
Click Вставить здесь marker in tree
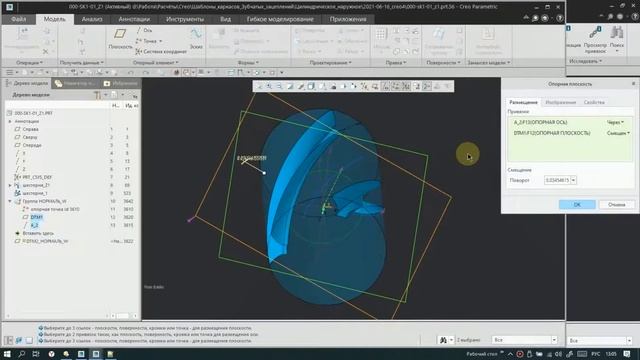(38, 233)
